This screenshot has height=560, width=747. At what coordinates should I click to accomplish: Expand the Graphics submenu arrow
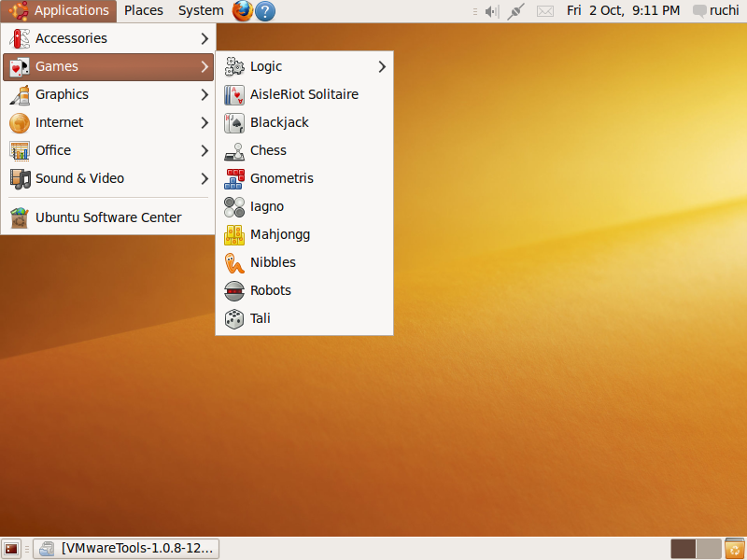point(204,95)
